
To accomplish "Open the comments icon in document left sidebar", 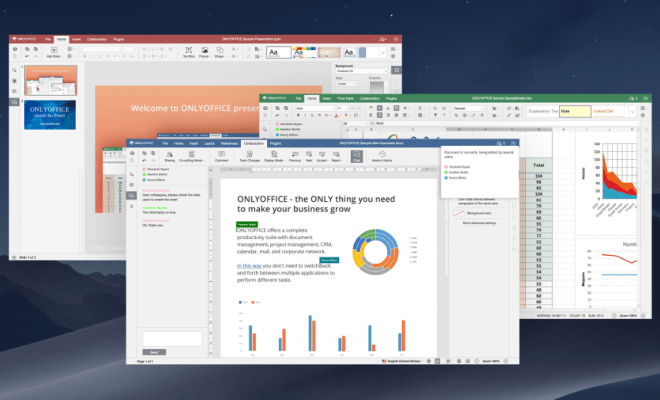I will pyautogui.click(x=132, y=185).
